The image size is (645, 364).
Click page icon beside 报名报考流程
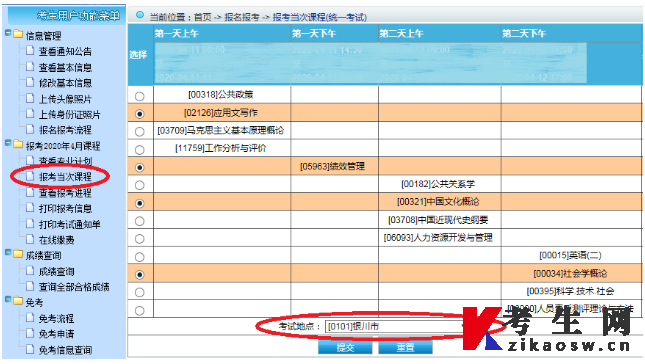pos(30,129)
